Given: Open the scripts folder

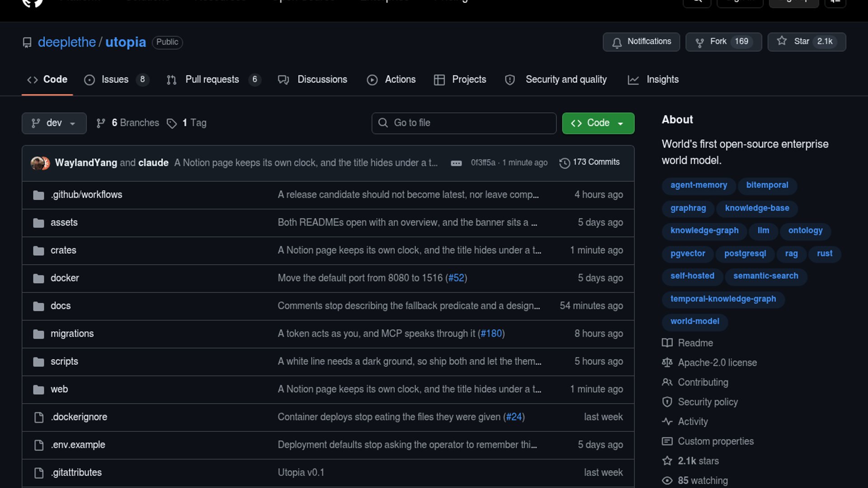Looking at the screenshot, I should coord(64,361).
